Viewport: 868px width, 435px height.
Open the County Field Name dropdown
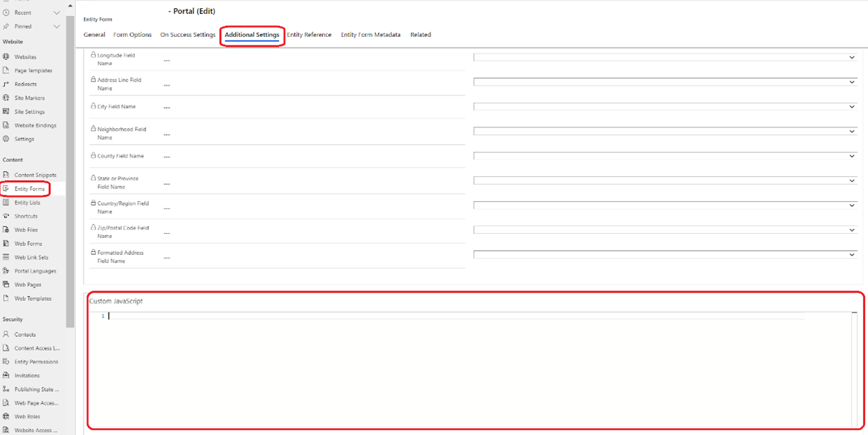click(665, 156)
